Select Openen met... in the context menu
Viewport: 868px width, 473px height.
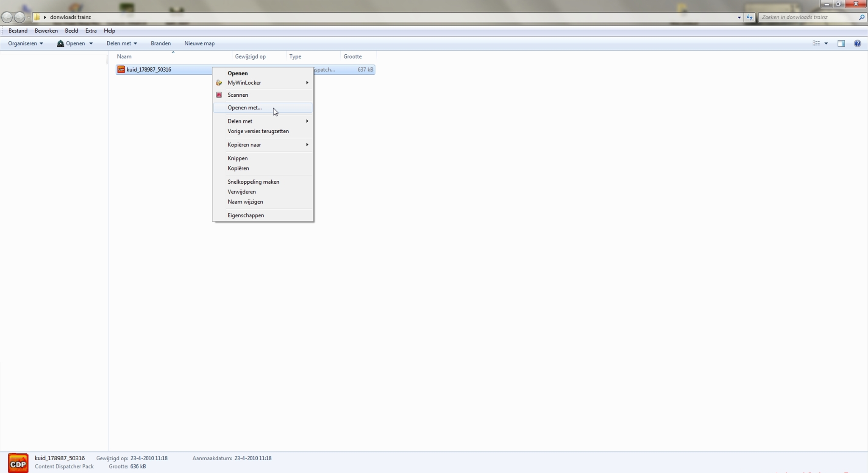click(x=263, y=108)
